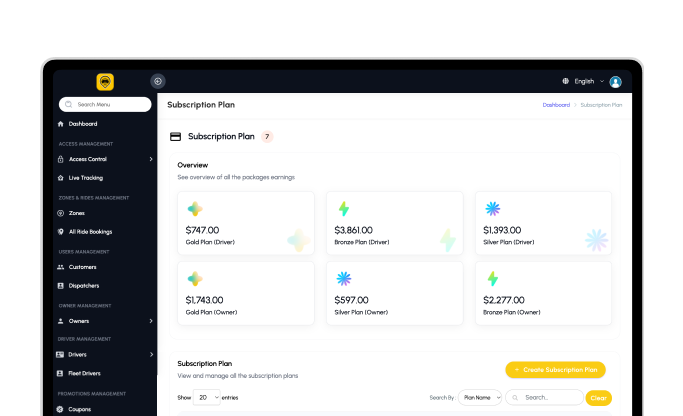Image resolution: width=683 pixels, height=416 pixels.
Task: Click the Overview heading text
Action: tap(193, 165)
